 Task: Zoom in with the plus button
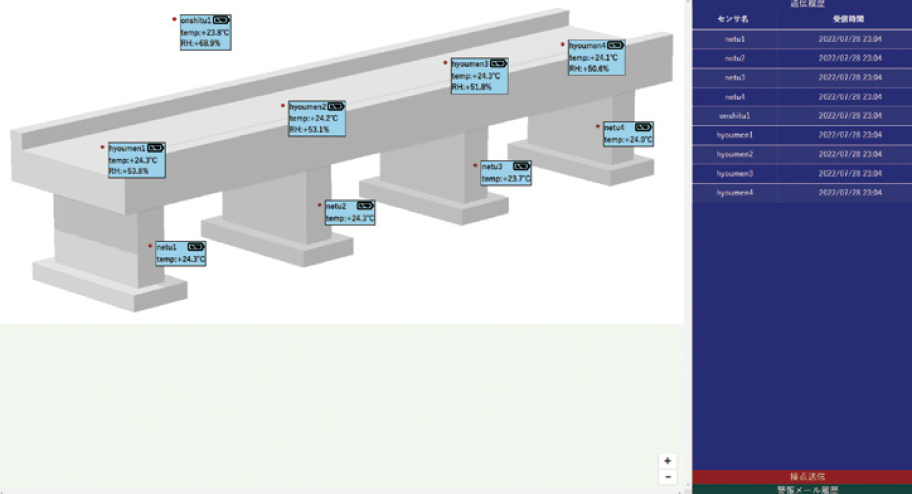click(x=668, y=461)
